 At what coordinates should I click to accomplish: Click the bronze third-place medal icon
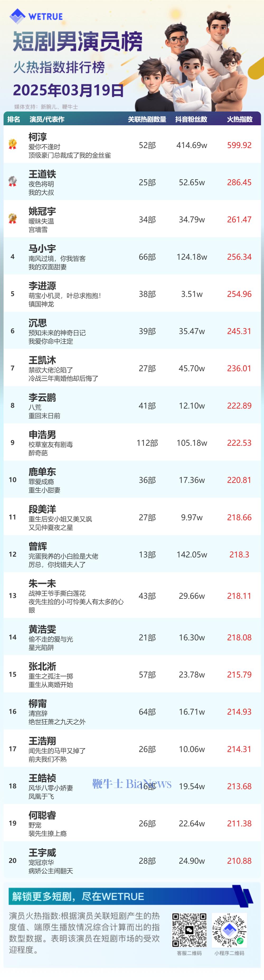(12, 218)
